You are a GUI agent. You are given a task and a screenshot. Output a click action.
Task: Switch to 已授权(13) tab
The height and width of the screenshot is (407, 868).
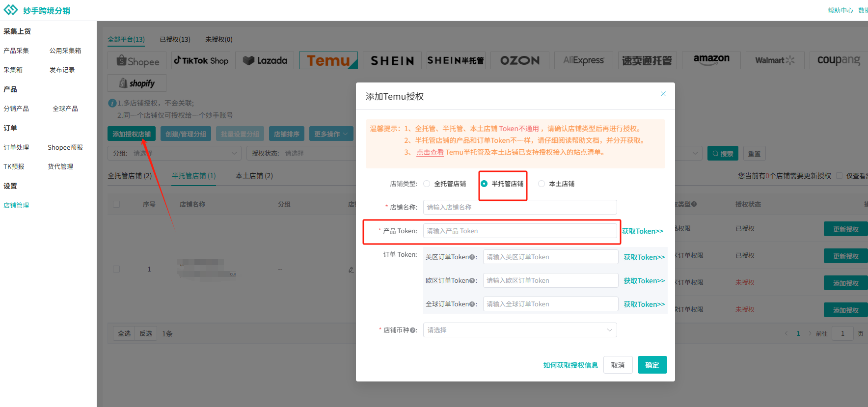point(175,39)
